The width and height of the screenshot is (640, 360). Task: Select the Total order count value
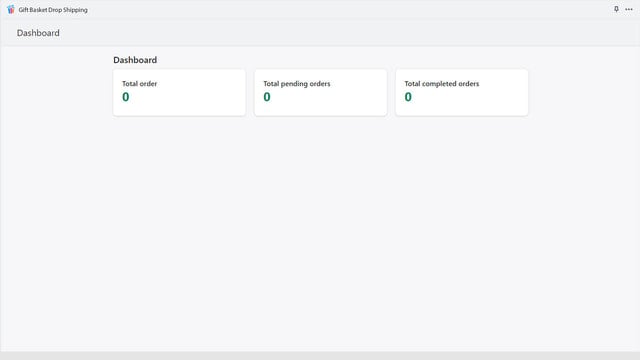point(126,97)
